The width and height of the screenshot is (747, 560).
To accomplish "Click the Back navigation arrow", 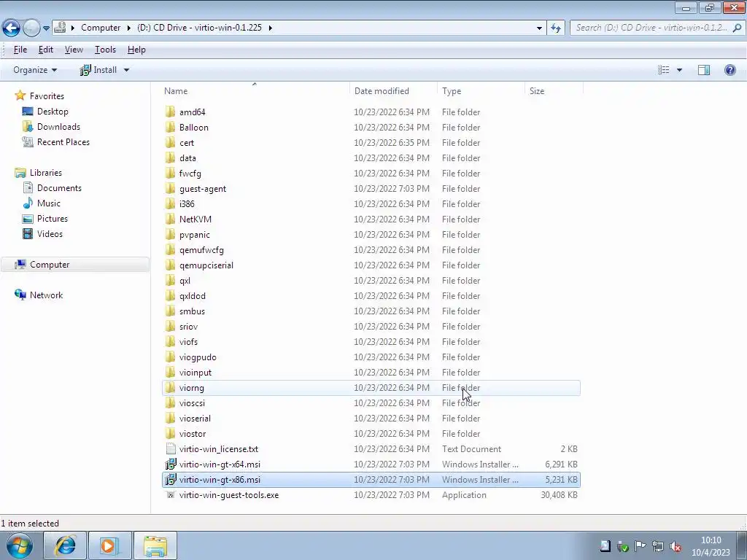I will click(12, 28).
